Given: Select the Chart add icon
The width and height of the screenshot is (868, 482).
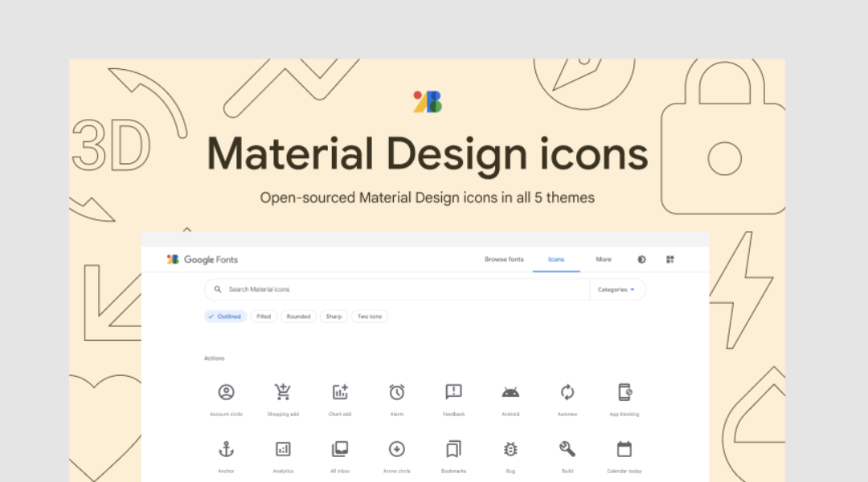Looking at the screenshot, I should 340,392.
